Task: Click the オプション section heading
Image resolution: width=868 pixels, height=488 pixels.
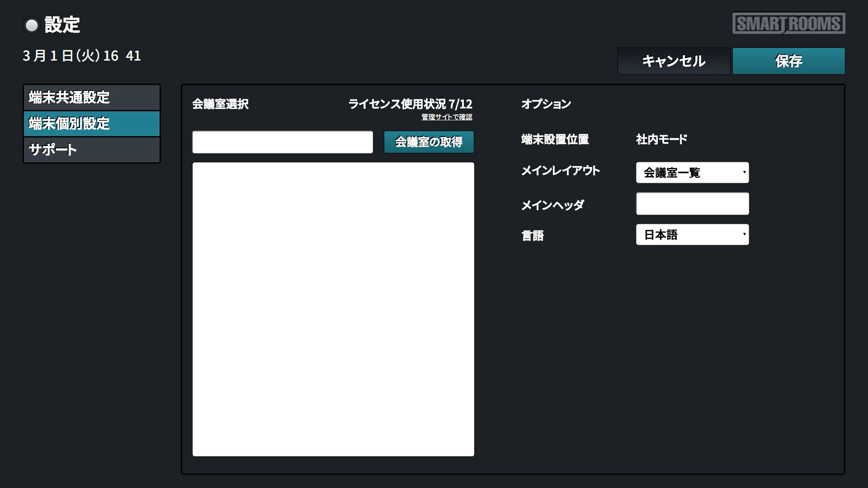Action: pos(546,104)
